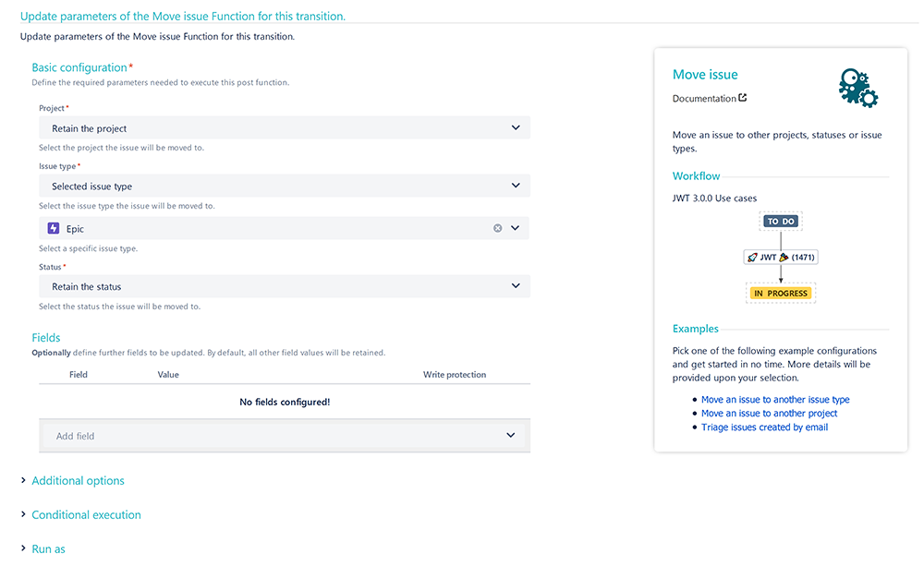
Task: Click the Move issue gears icon
Action: pyautogui.click(x=858, y=88)
